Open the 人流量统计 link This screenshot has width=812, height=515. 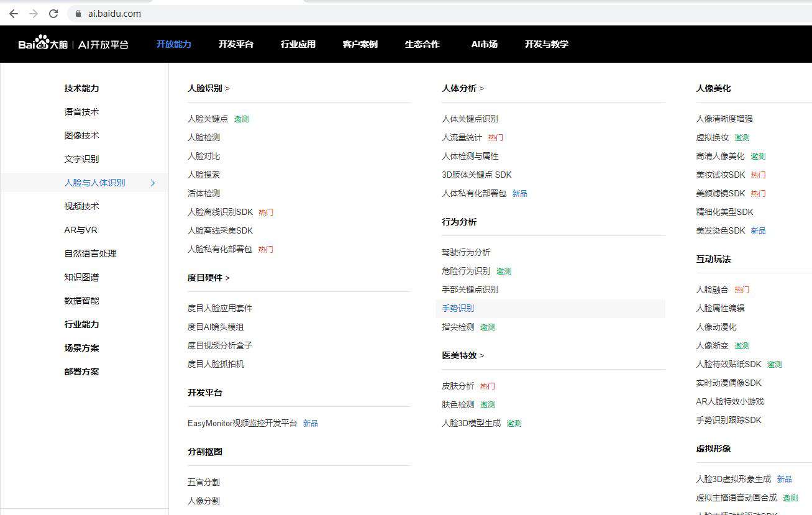462,137
